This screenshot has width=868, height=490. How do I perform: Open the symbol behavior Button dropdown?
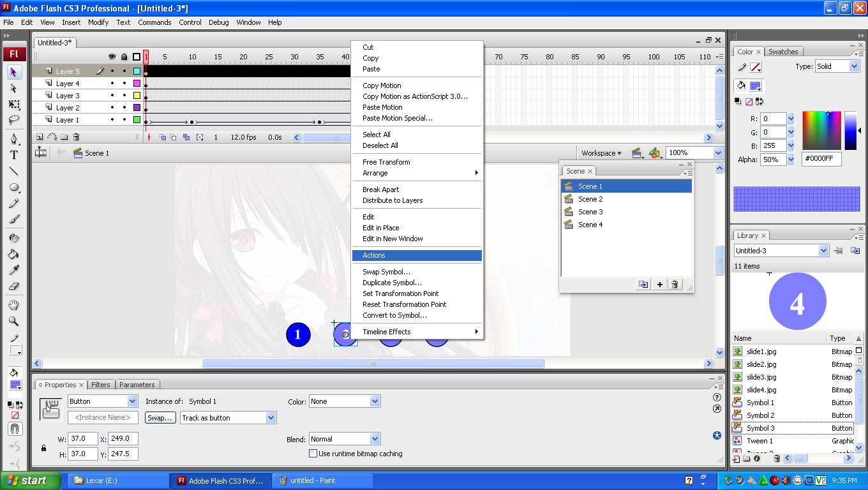pos(132,401)
